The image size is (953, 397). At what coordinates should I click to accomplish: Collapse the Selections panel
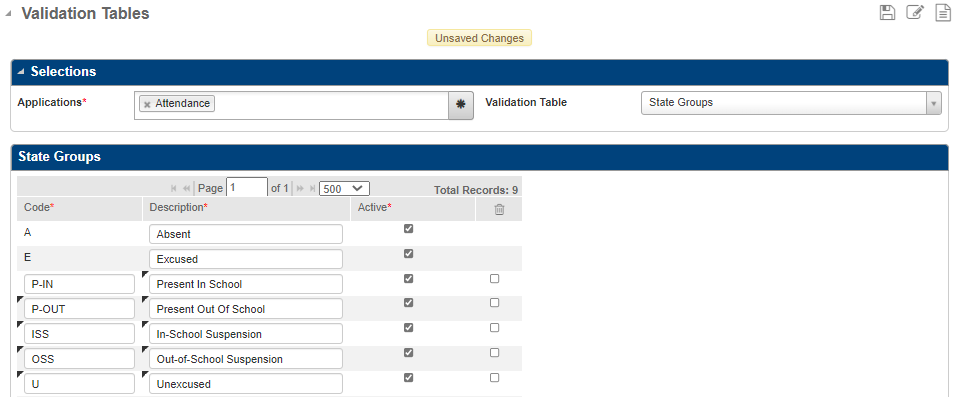[x=21, y=72]
